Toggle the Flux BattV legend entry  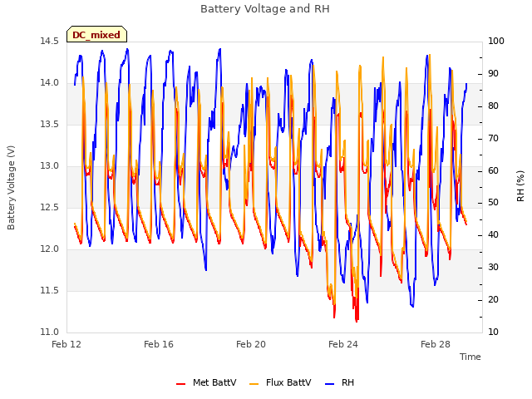tap(280, 382)
